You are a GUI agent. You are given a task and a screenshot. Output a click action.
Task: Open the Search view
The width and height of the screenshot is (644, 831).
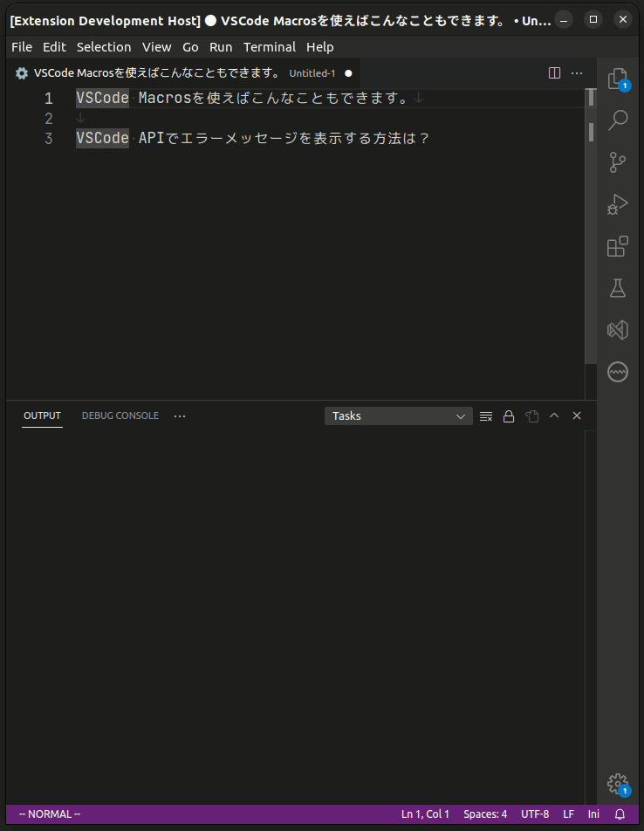[618, 120]
